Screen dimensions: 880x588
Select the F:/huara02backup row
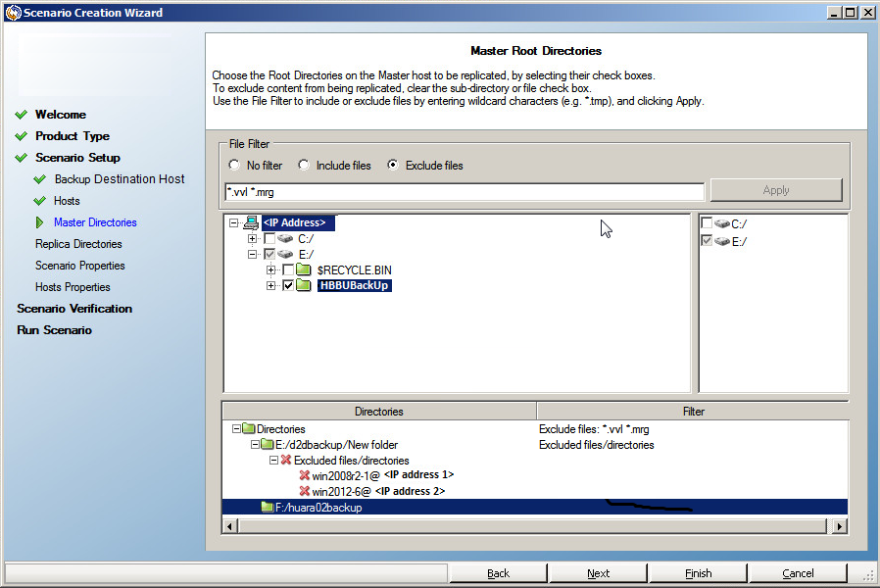pos(535,508)
